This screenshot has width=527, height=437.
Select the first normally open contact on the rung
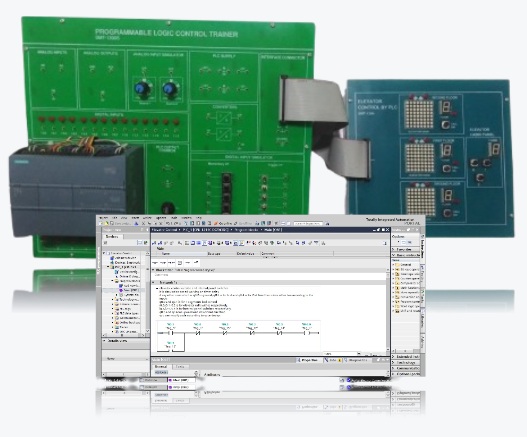(171, 333)
